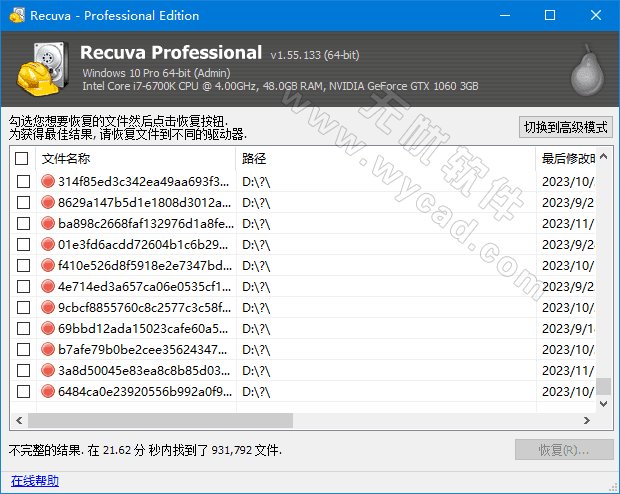Click the vertical scrollbar down arrow
This screenshot has width=620, height=494.
point(603,403)
